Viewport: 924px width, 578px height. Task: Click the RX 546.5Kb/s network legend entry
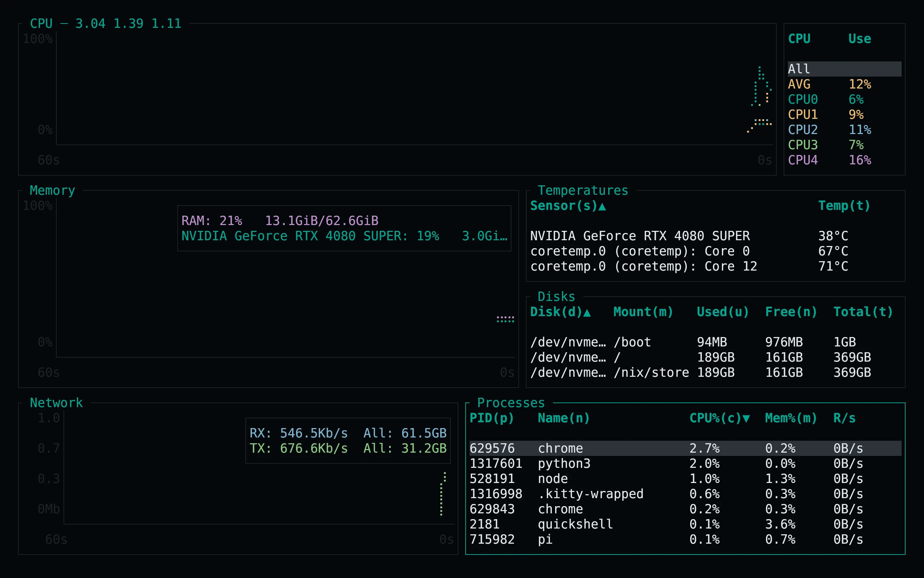click(x=348, y=433)
